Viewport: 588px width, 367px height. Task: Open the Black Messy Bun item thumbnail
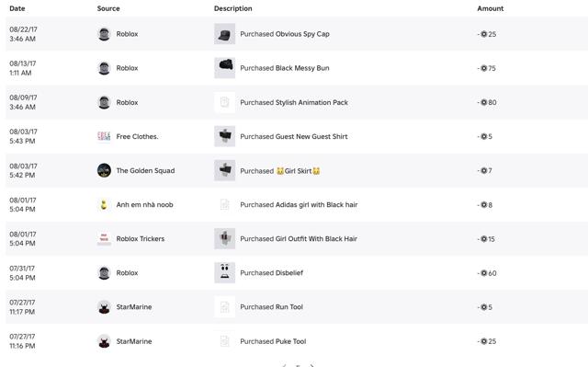point(224,68)
